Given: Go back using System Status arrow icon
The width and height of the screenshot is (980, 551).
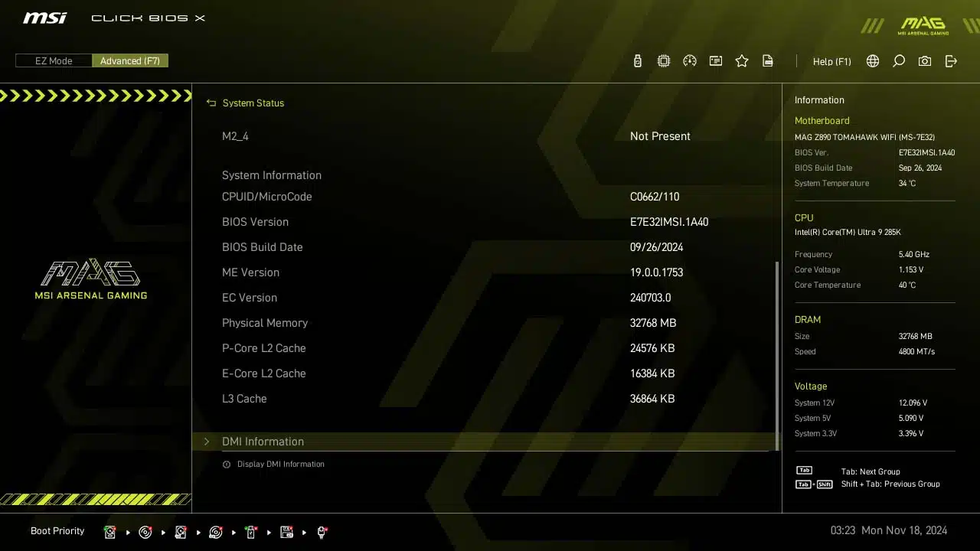Looking at the screenshot, I should point(211,103).
